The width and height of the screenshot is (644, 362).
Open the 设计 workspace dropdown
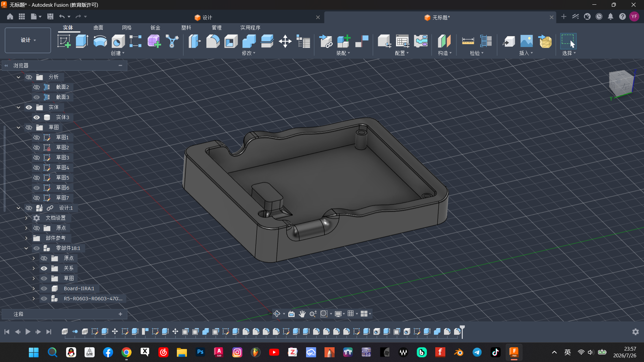coord(28,40)
